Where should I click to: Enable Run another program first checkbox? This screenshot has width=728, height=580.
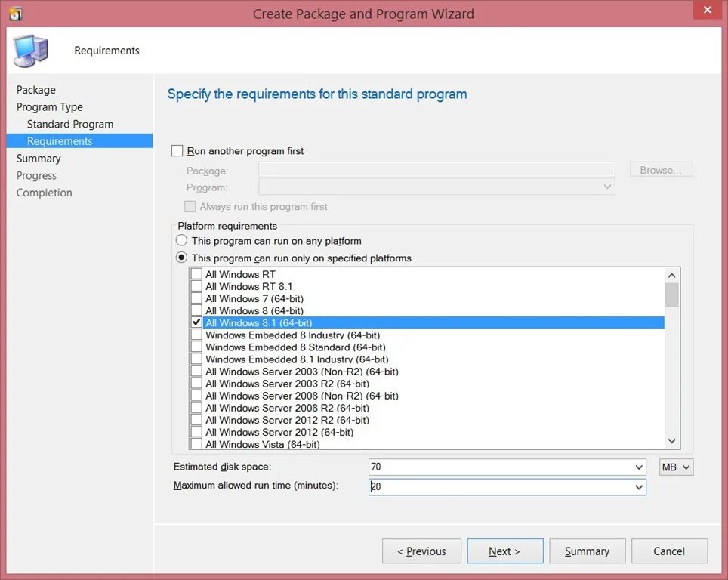(177, 151)
